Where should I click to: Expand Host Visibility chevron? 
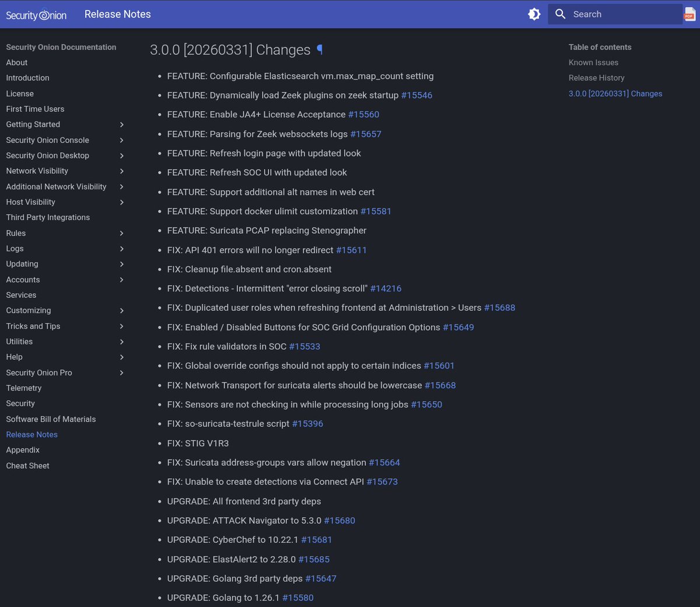[121, 202]
